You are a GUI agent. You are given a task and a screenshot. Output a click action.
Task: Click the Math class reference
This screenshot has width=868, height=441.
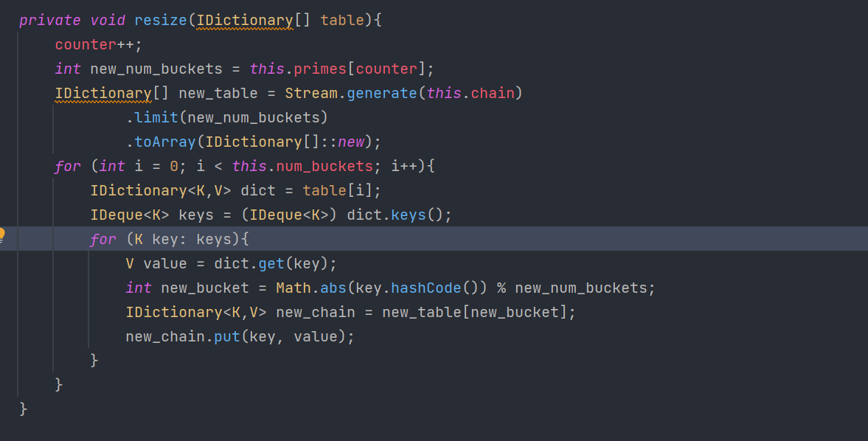pyautogui.click(x=294, y=288)
